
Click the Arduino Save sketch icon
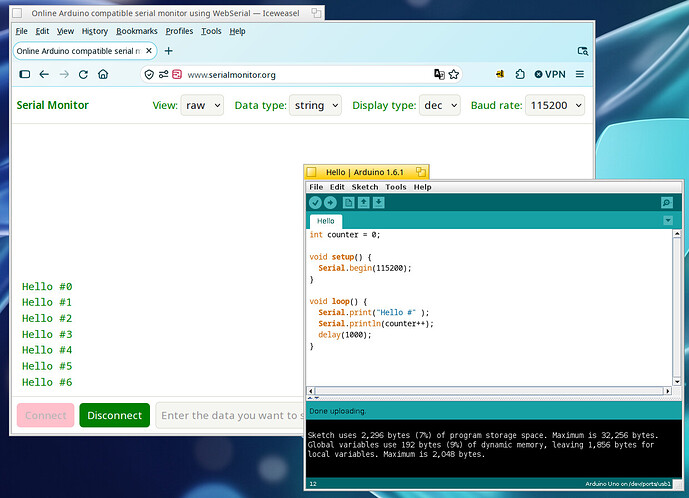pyautogui.click(x=379, y=203)
